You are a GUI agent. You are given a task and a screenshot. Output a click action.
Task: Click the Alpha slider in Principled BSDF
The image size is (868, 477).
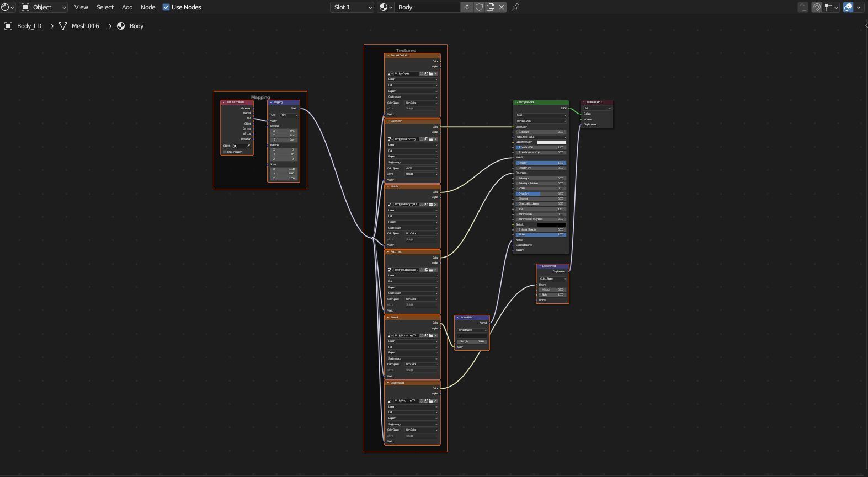click(x=541, y=235)
